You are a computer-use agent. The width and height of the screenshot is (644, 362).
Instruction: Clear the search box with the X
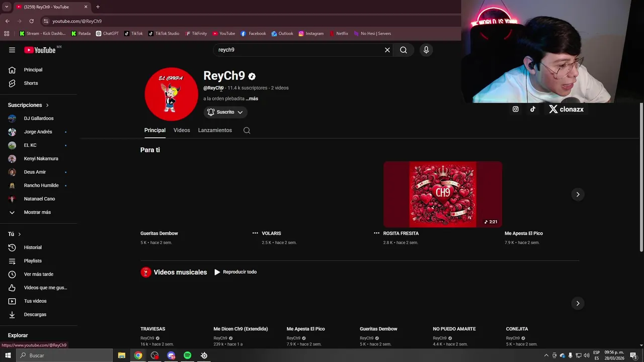pyautogui.click(x=387, y=50)
